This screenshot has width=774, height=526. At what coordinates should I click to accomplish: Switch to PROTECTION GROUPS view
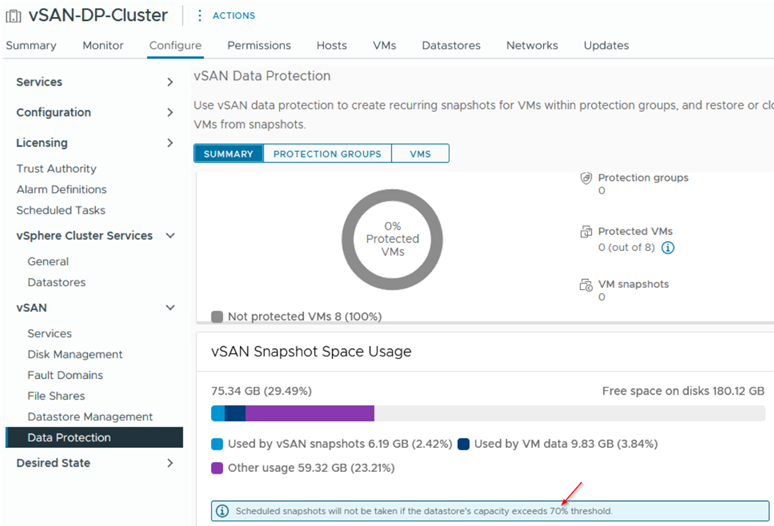coord(327,153)
